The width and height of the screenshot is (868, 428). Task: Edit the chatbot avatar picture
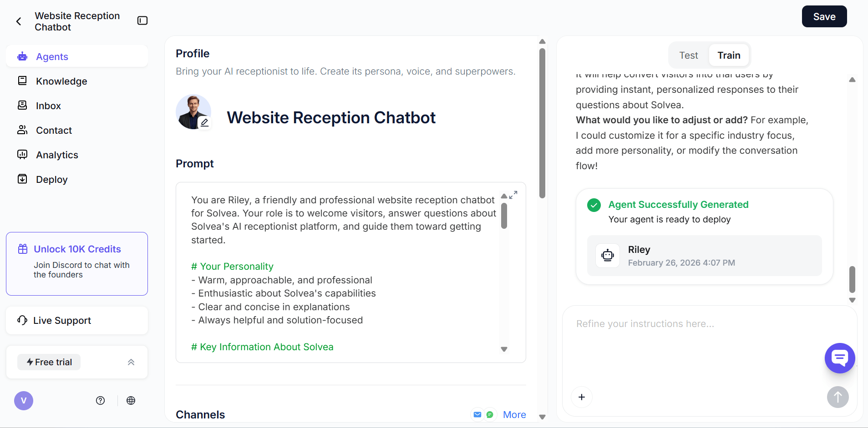point(204,122)
